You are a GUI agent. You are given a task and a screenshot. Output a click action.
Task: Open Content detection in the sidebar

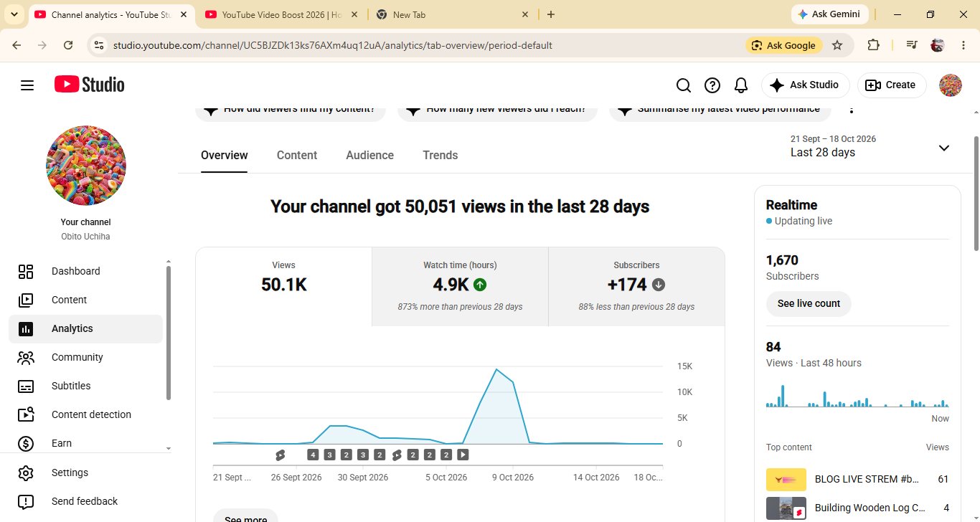click(86, 414)
